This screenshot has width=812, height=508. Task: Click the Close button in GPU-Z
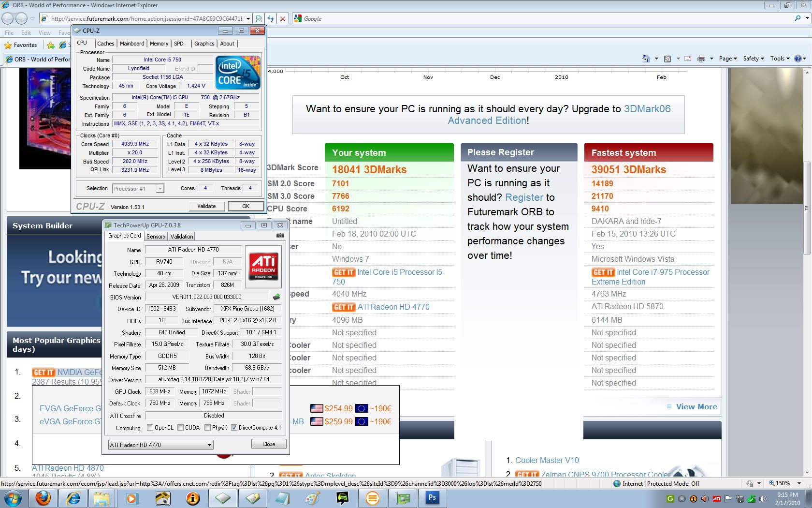pos(269,444)
